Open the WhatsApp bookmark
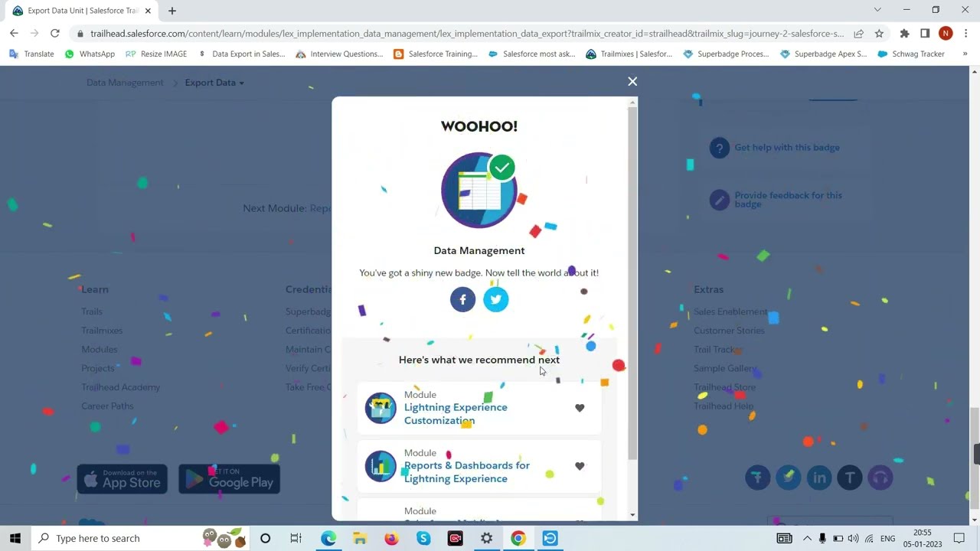Image resolution: width=980 pixels, height=551 pixels. 90,54
